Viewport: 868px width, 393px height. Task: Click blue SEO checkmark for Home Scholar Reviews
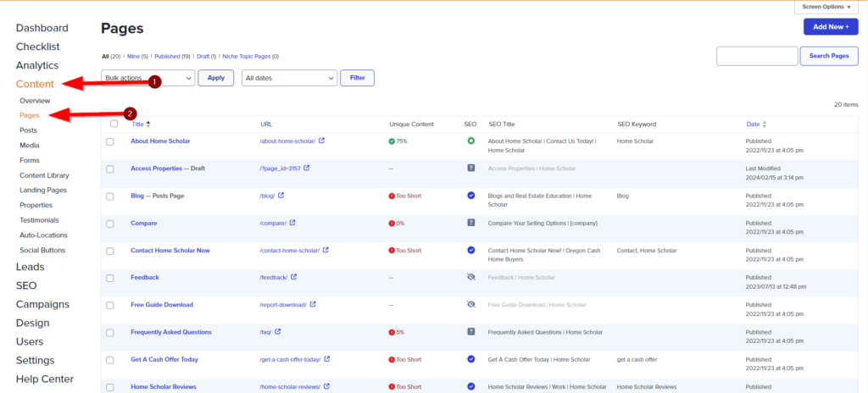[x=471, y=386]
